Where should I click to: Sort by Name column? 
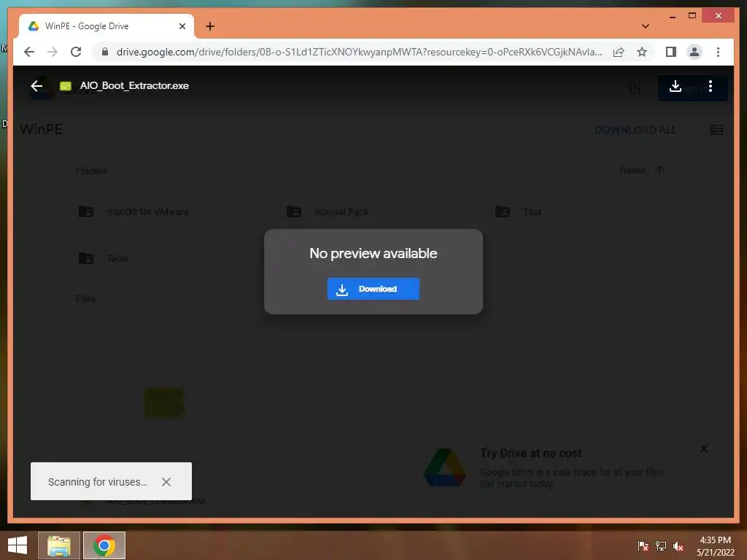[632, 170]
